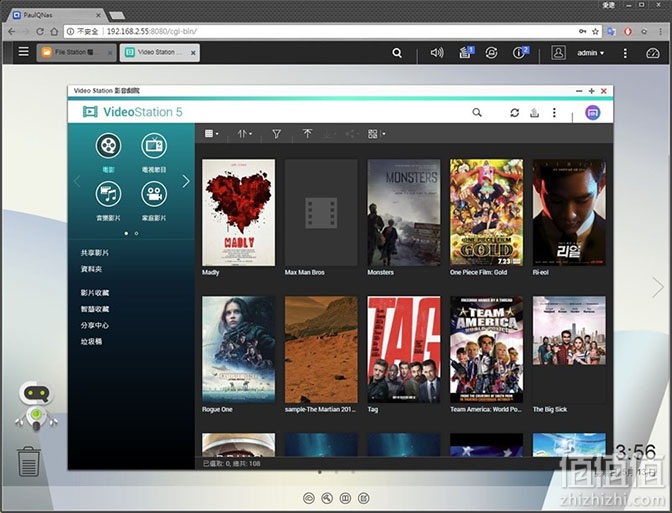
Task: Expand the admin account dropdown
Action: pos(591,53)
